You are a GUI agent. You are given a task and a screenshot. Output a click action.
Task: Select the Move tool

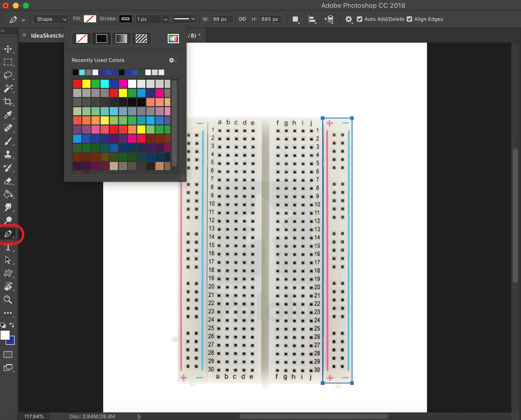click(8, 49)
